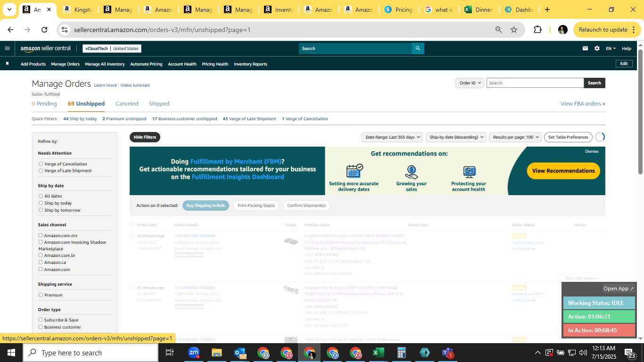The height and width of the screenshot is (362, 644).
Task: Click the Chrome profile avatar
Action: click(x=562, y=30)
